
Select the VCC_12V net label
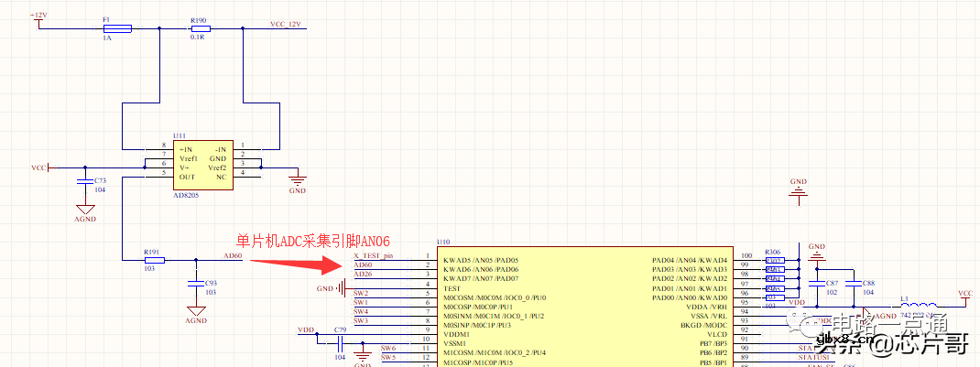286,25
